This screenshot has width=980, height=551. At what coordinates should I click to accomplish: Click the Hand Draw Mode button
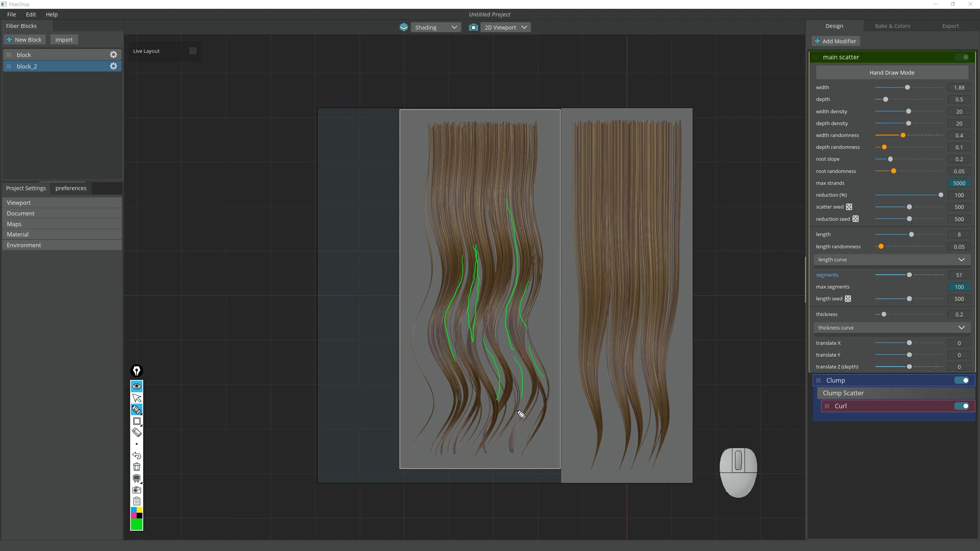pyautogui.click(x=892, y=73)
